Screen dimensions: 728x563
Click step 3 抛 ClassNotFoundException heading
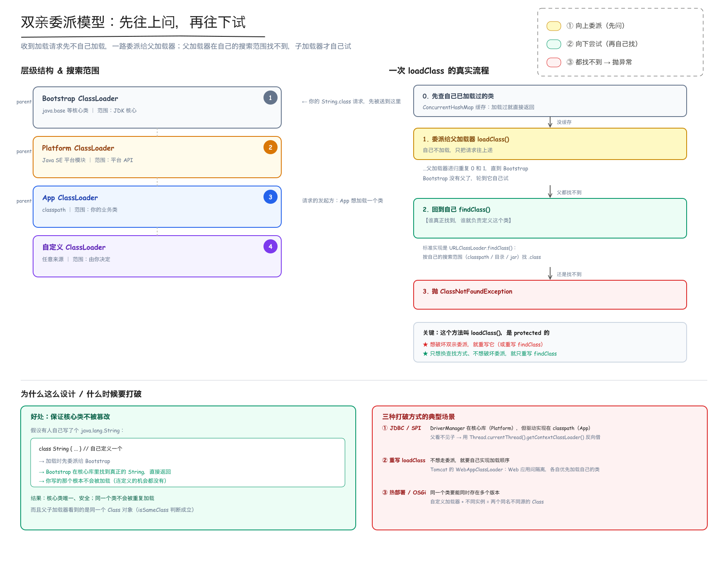[x=467, y=291]
